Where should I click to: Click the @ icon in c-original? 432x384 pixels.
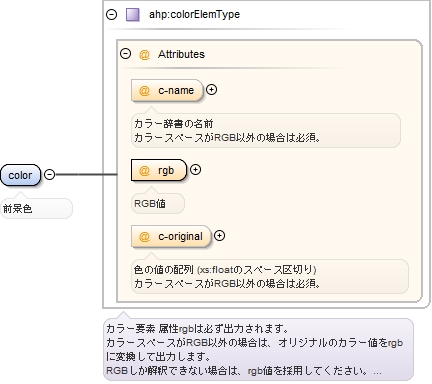coord(144,237)
